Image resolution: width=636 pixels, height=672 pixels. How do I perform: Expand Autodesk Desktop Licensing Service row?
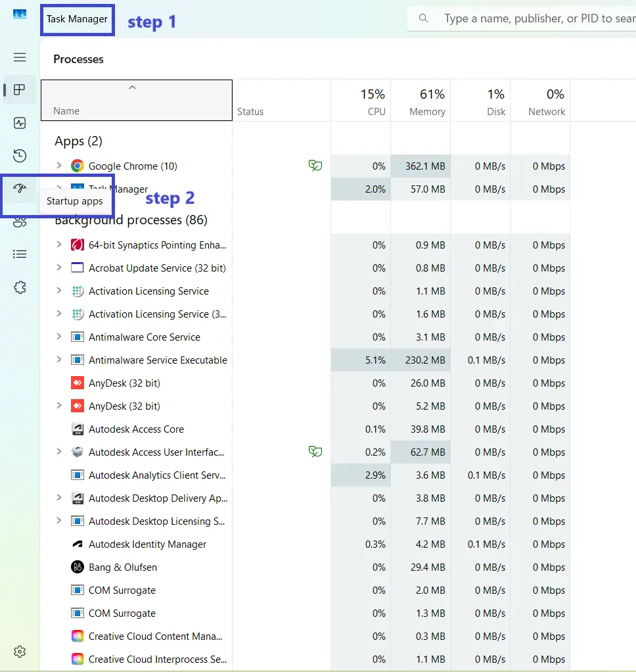(x=58, y=521)
